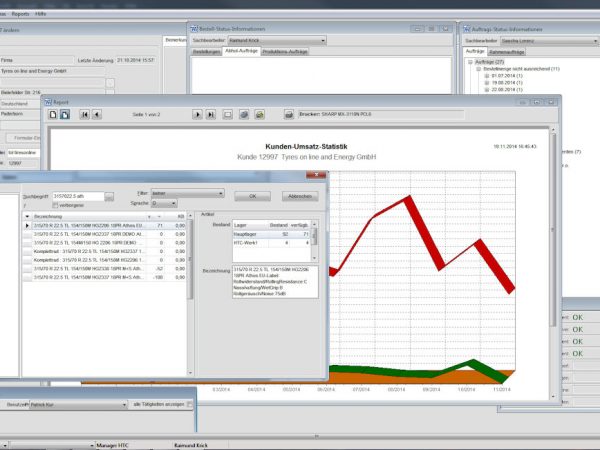Click the gray export icon in Report toolbar

coord(244,114)
